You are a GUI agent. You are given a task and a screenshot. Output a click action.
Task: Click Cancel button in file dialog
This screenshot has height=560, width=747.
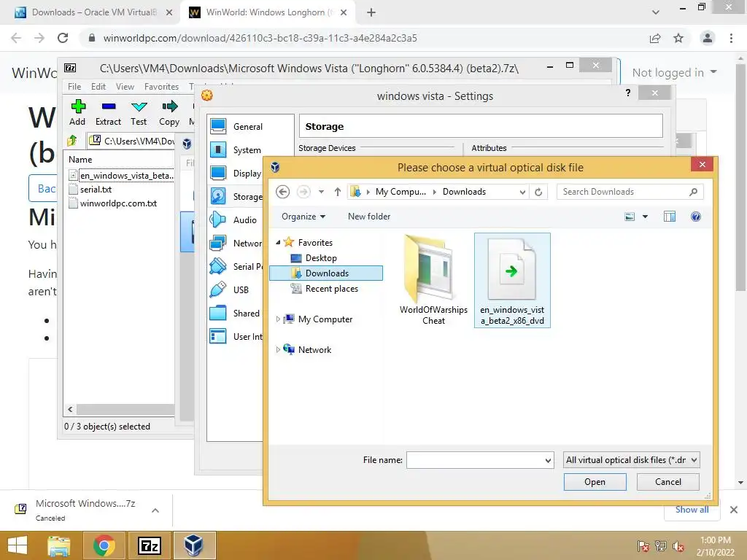coord(668,482)
